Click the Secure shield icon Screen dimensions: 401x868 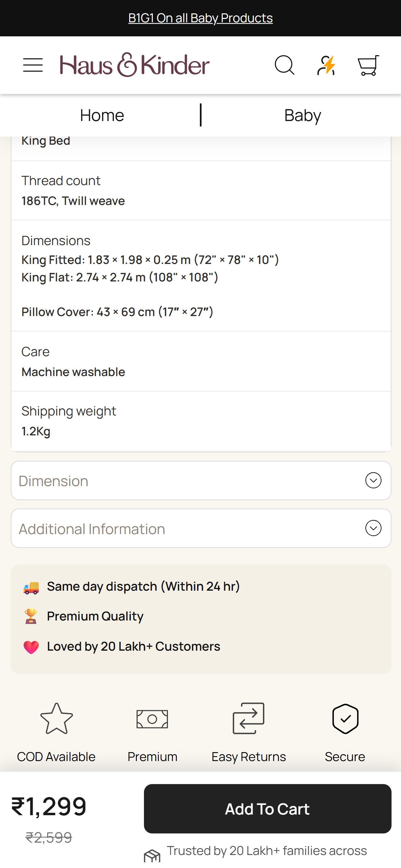pyautogui.click(x=345, y=719)
